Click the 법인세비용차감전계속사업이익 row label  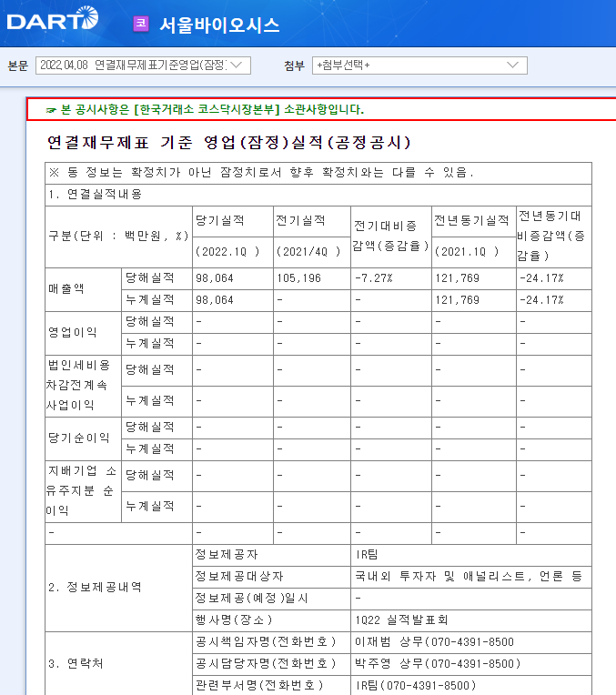pos(79,385)
